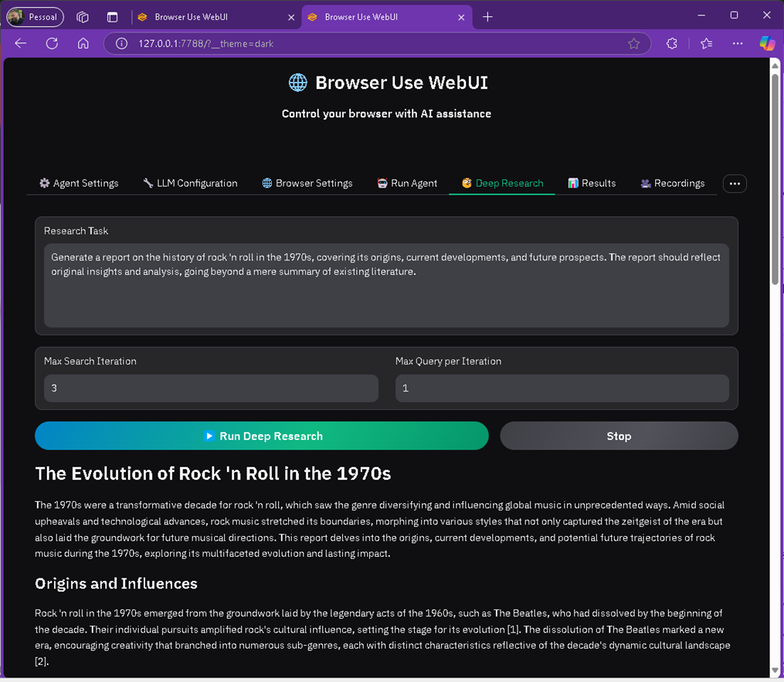Close the active Browser Use WebUI tab
Screen dimensions: 784x682
(x=461, y=17)
